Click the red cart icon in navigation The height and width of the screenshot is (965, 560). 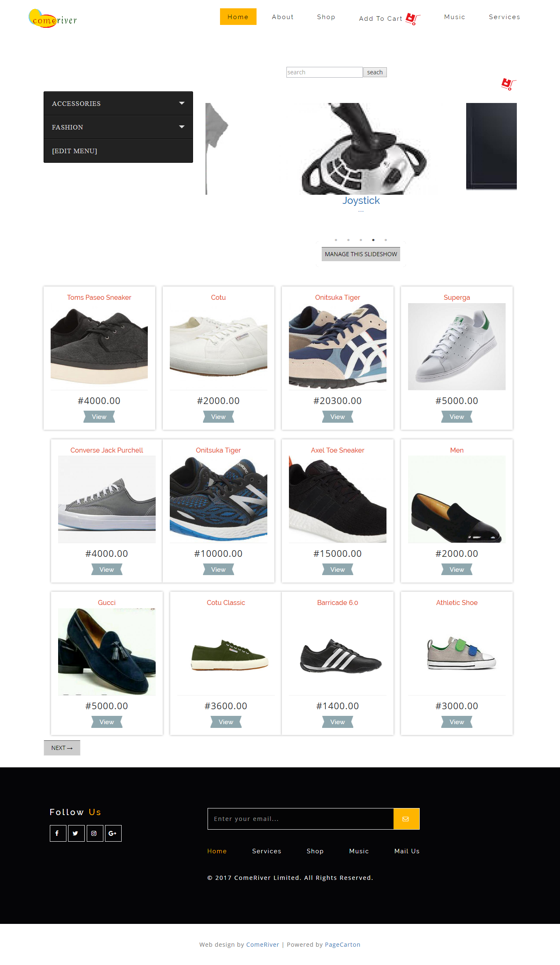click(x=413, y=19)
